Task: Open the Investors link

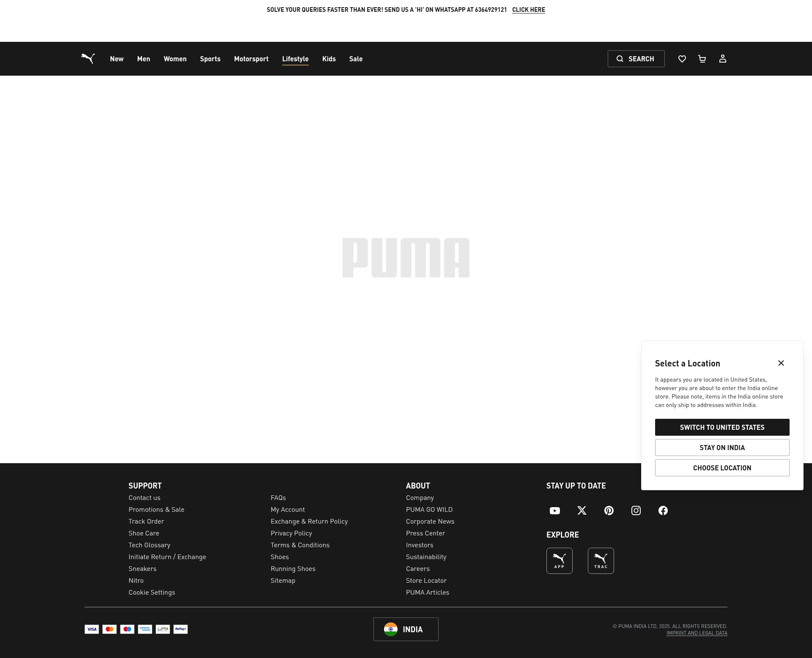Action: pyautogui.click(x=420, y=545)
